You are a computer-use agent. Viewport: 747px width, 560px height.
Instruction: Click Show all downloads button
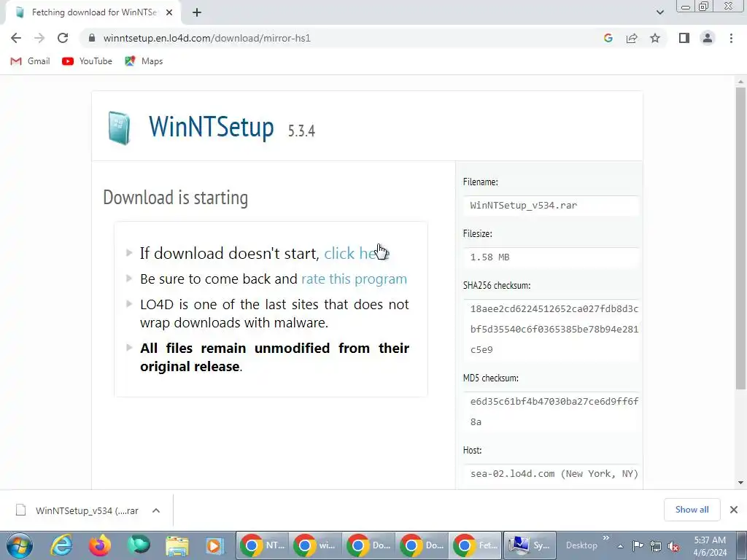(692, 510)
